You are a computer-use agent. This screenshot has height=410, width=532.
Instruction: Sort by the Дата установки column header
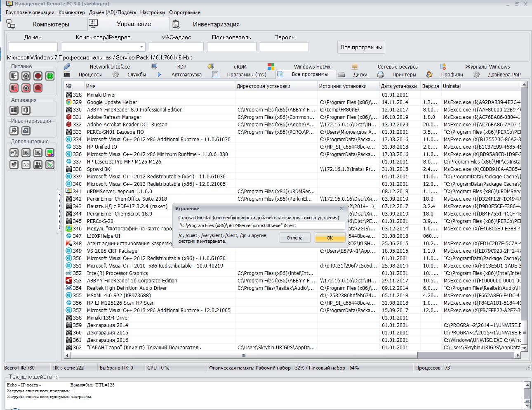(x=399, y=86)
